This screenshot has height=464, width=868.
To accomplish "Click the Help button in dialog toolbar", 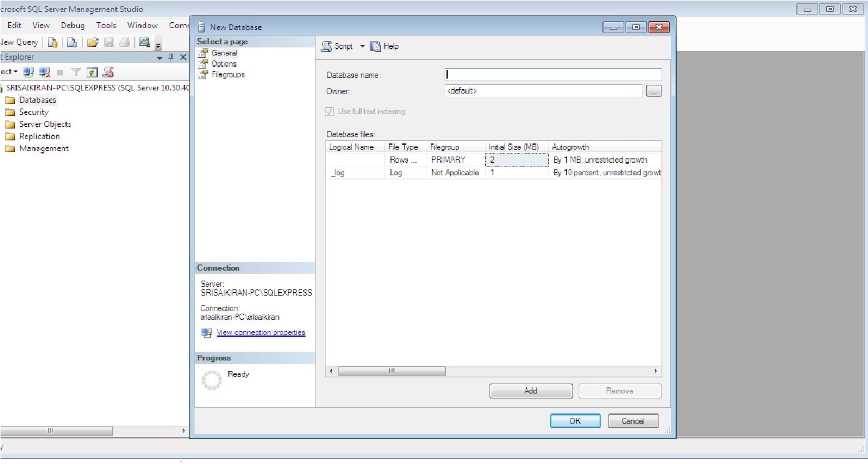I will point(384,46).
